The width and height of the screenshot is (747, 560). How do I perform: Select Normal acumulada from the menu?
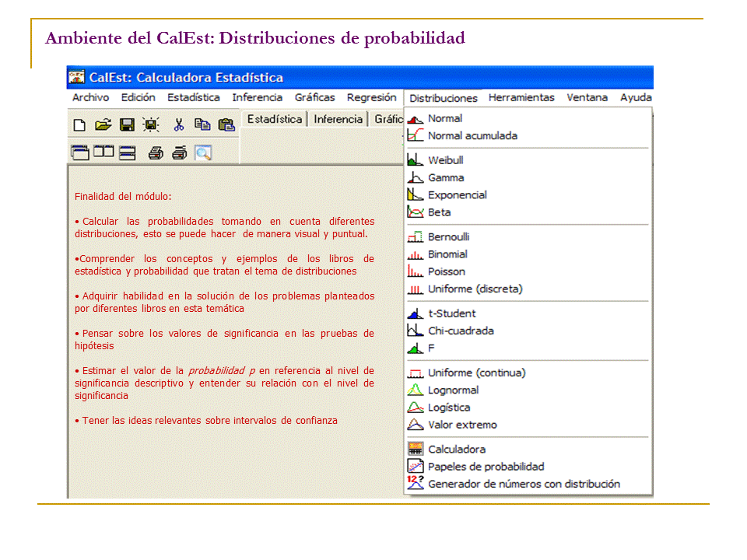pos(472,135)
